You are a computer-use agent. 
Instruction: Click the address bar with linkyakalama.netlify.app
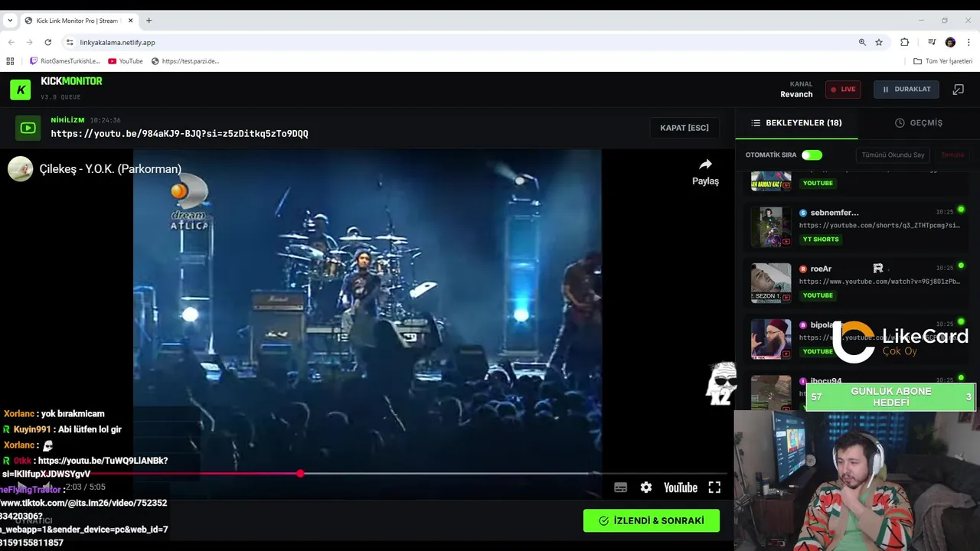(x=459, y=42)
